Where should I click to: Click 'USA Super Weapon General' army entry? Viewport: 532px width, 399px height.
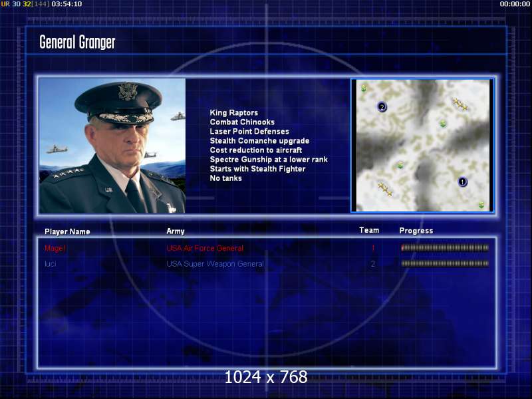[x=215, y=263]
